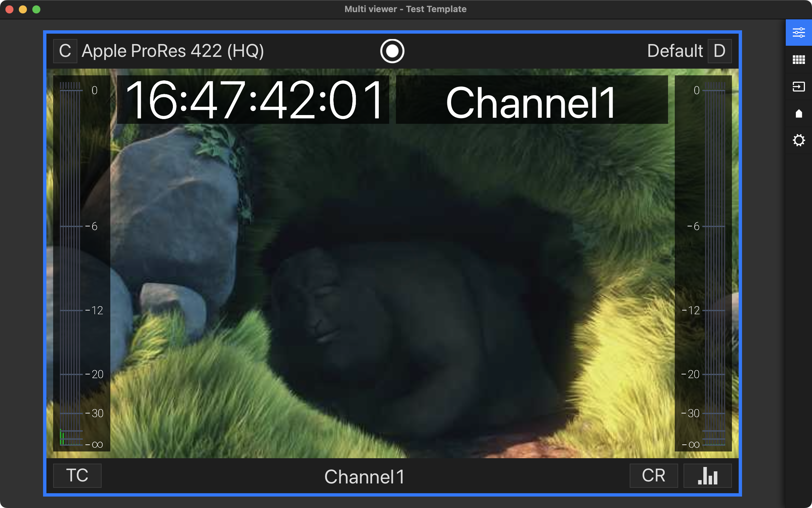
Task: Toggle the CR overlay button
Action: tap(654, 476)
